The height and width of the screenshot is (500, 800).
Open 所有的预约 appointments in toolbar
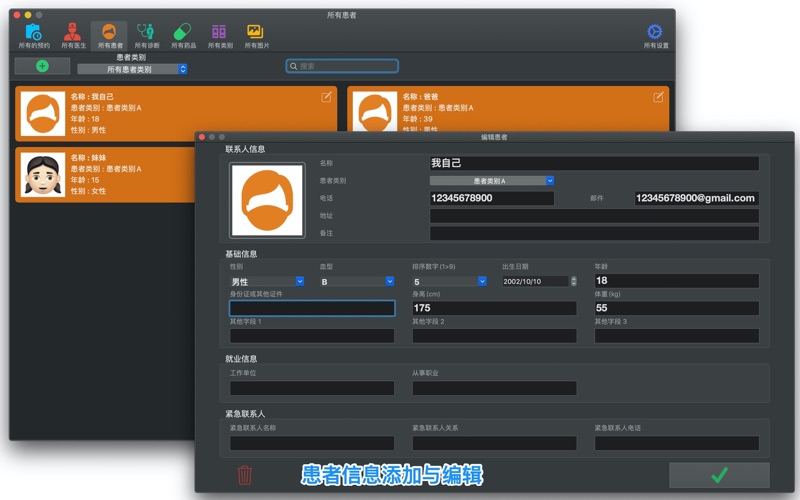coord(33,35)
